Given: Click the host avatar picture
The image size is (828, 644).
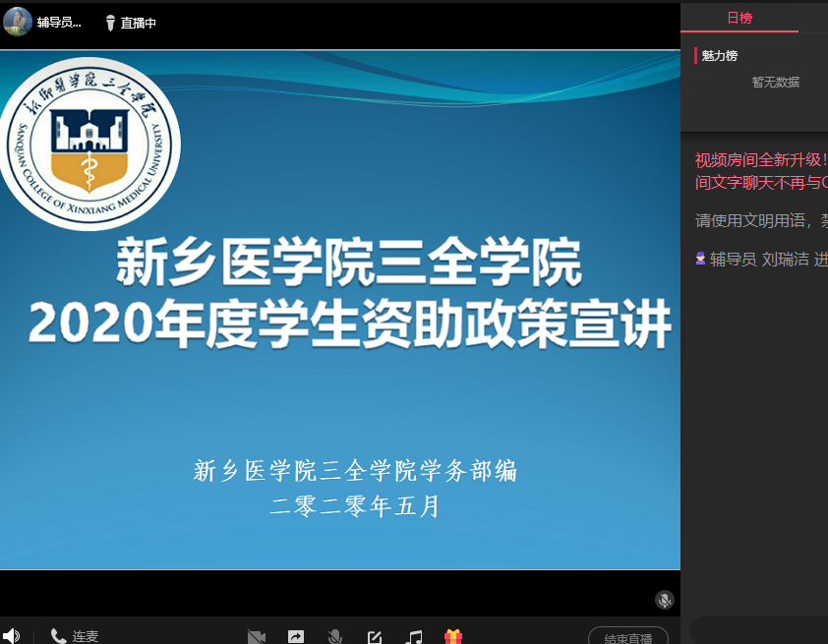Looking at the screenshot, I should click(x=18, y=22).
